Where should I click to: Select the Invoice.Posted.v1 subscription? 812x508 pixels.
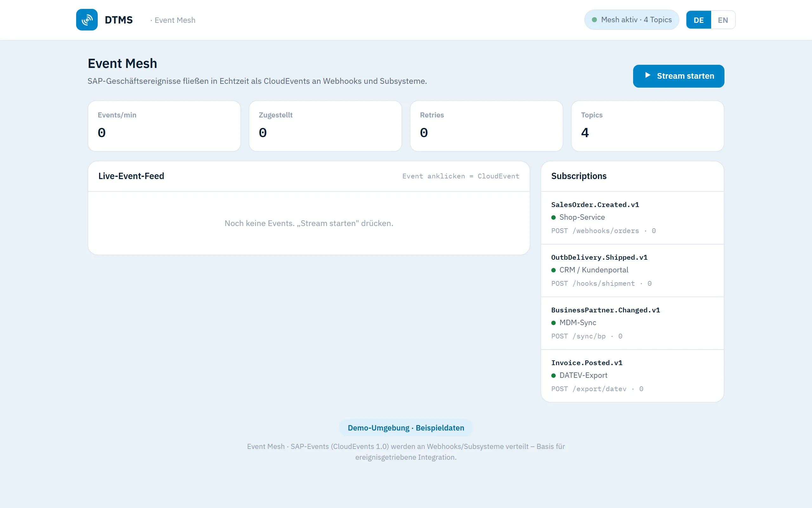(x=632, y=376)
